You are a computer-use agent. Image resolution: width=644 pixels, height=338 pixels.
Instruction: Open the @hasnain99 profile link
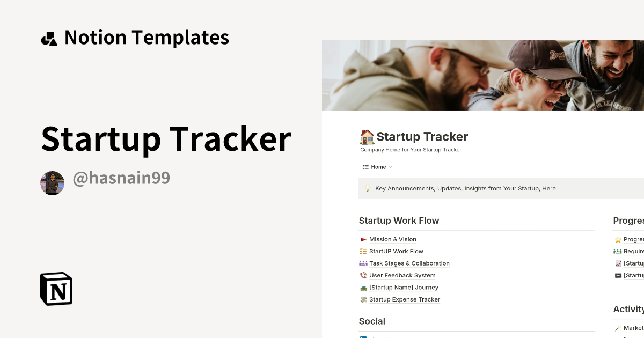(x=121, y=178)
